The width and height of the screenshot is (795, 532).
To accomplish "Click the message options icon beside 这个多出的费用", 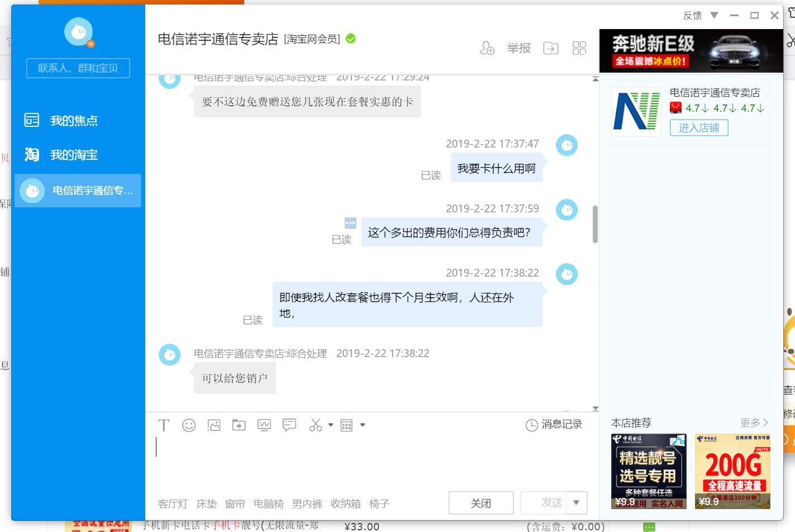I will click(x=350, y=223).
